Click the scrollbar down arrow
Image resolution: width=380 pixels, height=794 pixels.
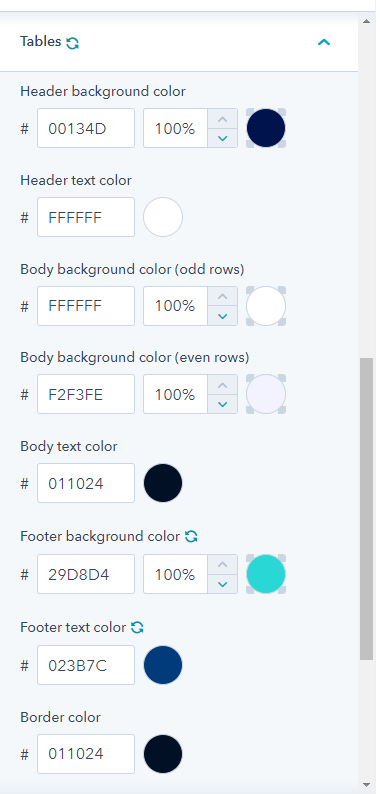(366, 785)
